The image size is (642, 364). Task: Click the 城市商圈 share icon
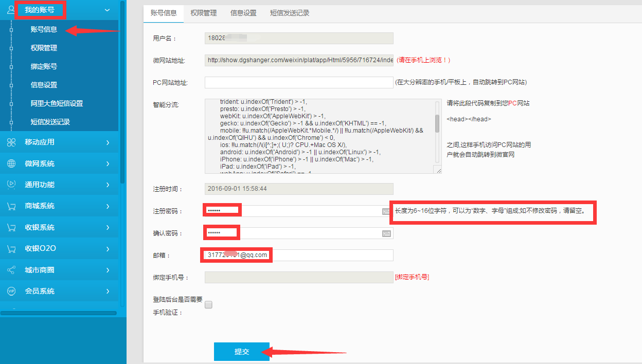11,270
